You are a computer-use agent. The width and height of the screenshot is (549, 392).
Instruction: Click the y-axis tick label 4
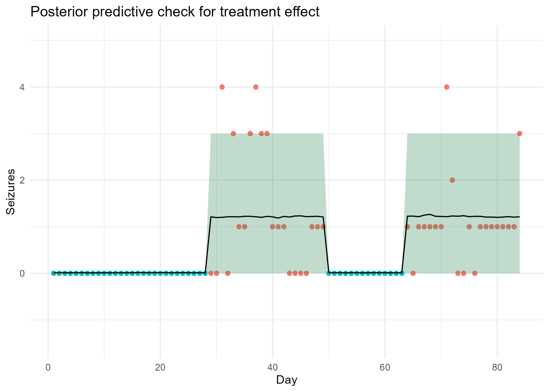pyautogui.click(x=22, y=87)
